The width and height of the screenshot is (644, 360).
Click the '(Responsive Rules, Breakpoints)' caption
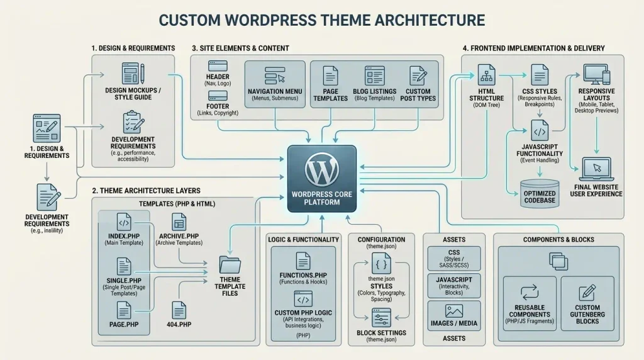coord(540,101)
